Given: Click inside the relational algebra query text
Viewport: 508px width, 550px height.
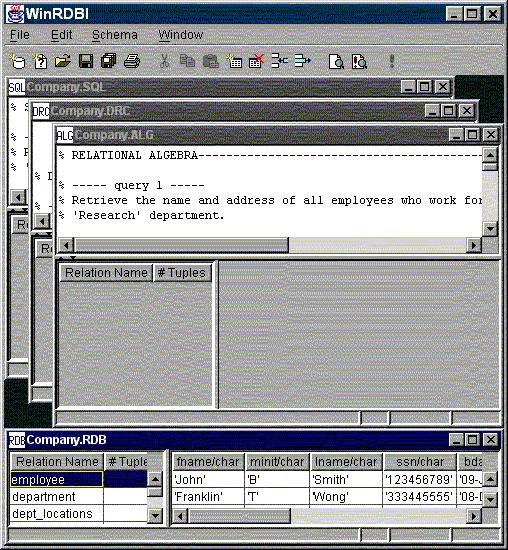Looking at the screenshot, I should [269, 192].
